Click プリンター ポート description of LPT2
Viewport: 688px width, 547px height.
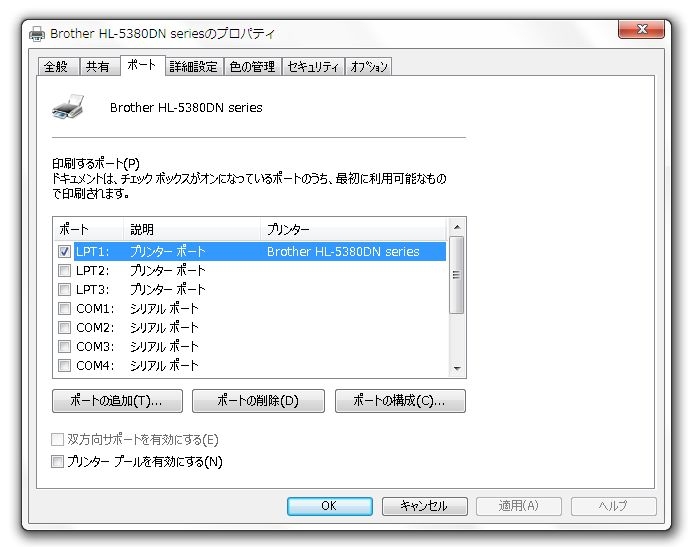(x=168, y=270)
